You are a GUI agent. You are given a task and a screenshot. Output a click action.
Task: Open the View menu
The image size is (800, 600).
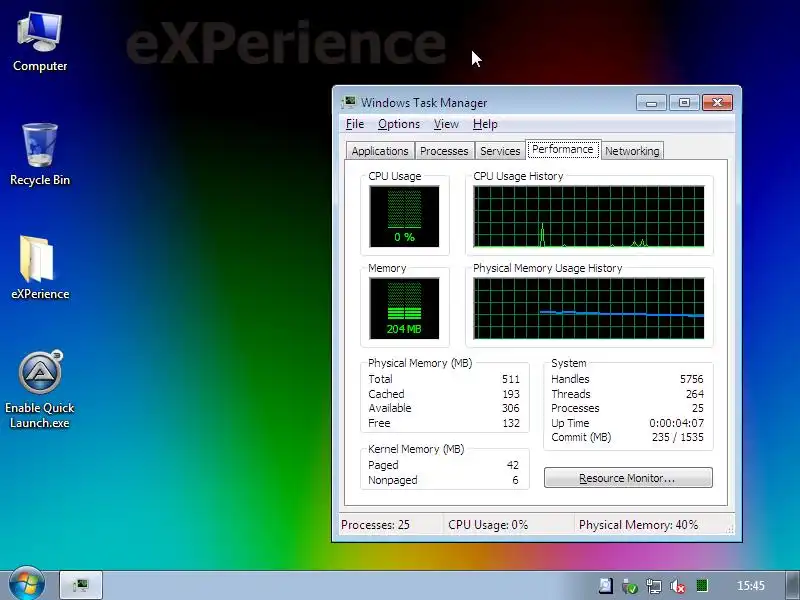(446, 124)
